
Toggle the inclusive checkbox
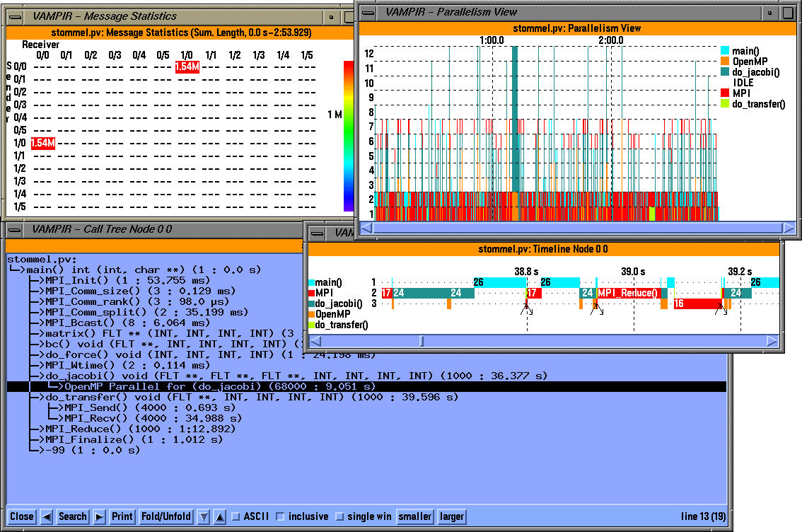click(280, 516)
